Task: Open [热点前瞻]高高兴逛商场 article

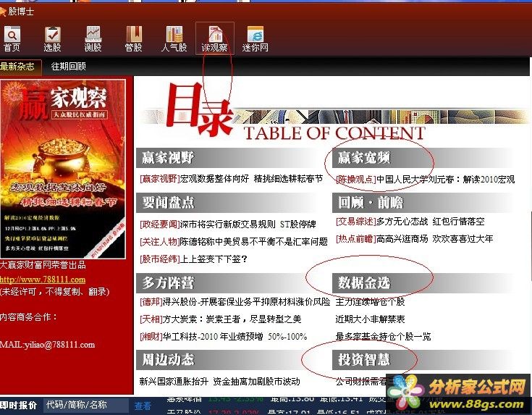Action: coord(414,239)
